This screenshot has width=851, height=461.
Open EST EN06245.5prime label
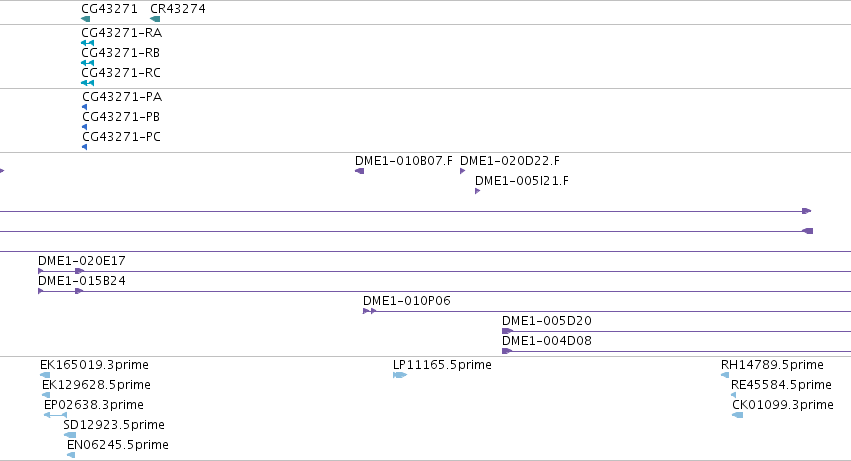click(x=118, y=445)
